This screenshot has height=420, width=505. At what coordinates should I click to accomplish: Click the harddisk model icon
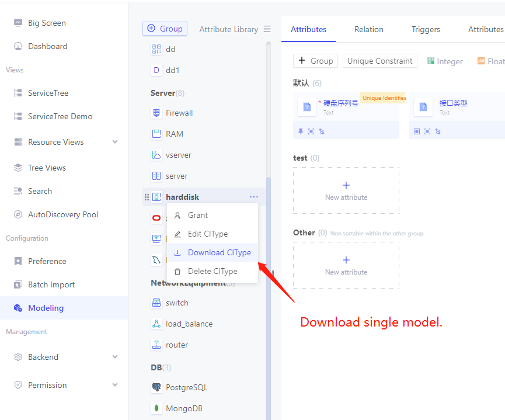[x=156, y=197]
